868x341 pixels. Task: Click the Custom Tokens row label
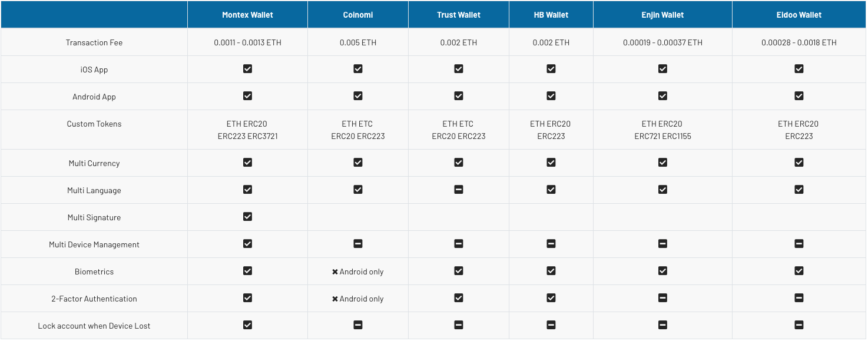[94, 124]
